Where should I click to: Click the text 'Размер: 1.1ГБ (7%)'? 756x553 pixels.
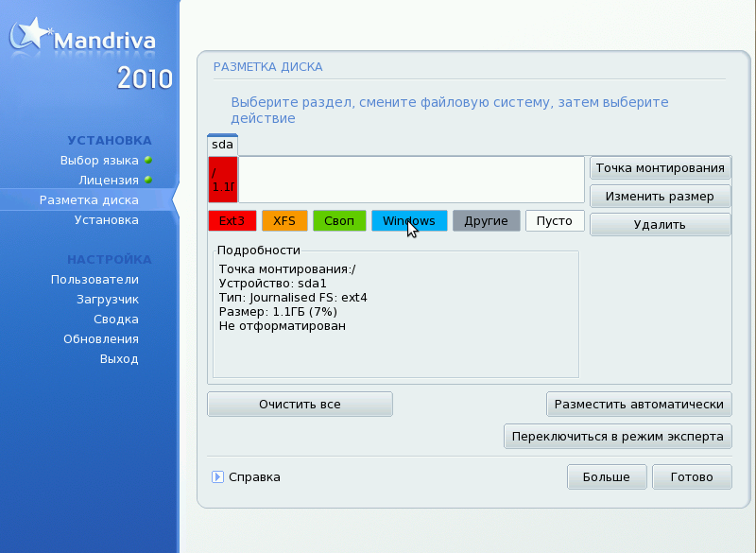pyautogui.click(x=278, y=312)
